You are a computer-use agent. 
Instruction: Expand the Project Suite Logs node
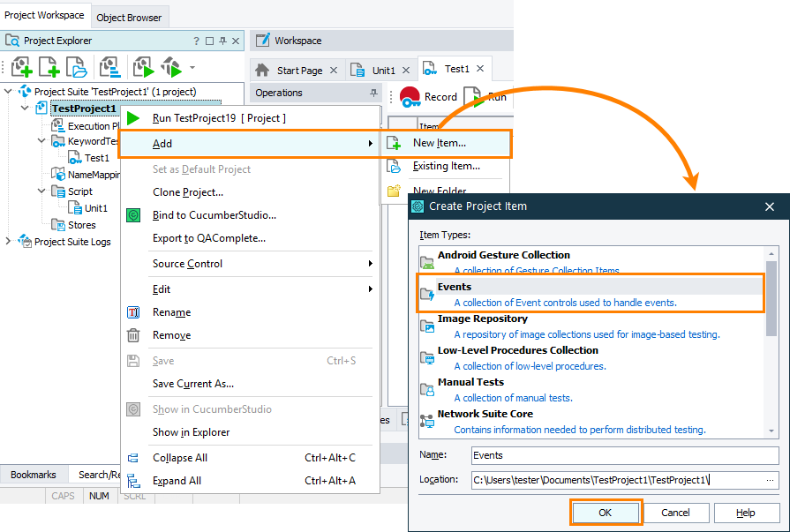coord(7,241)
